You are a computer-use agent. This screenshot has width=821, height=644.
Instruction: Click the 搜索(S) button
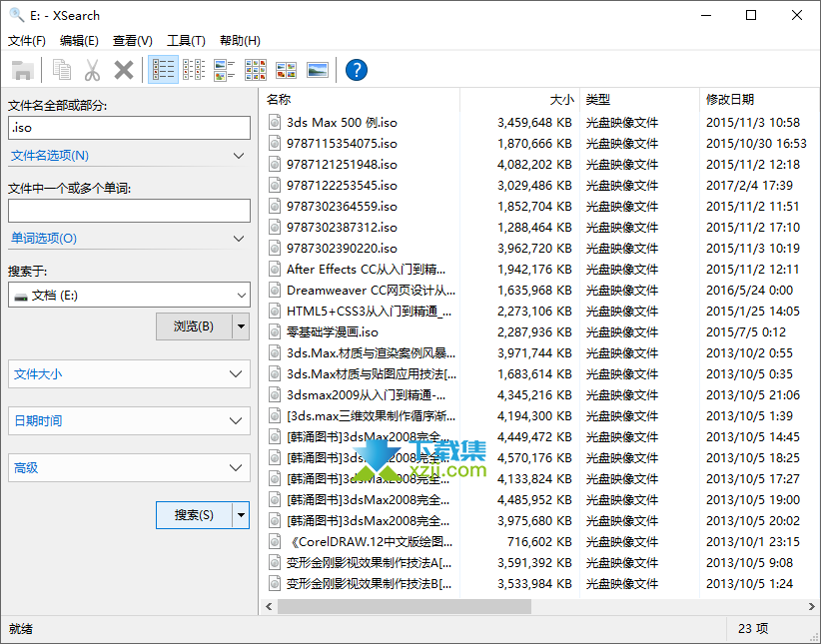pyautogui.click(x=194, y=515)
